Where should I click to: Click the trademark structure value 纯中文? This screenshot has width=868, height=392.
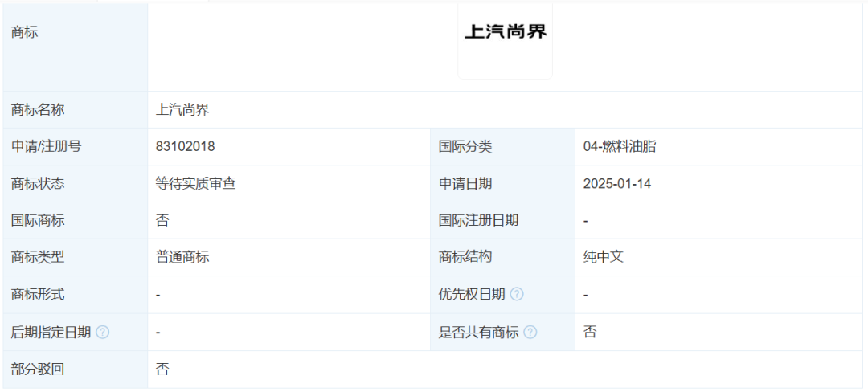pos(604,257)
